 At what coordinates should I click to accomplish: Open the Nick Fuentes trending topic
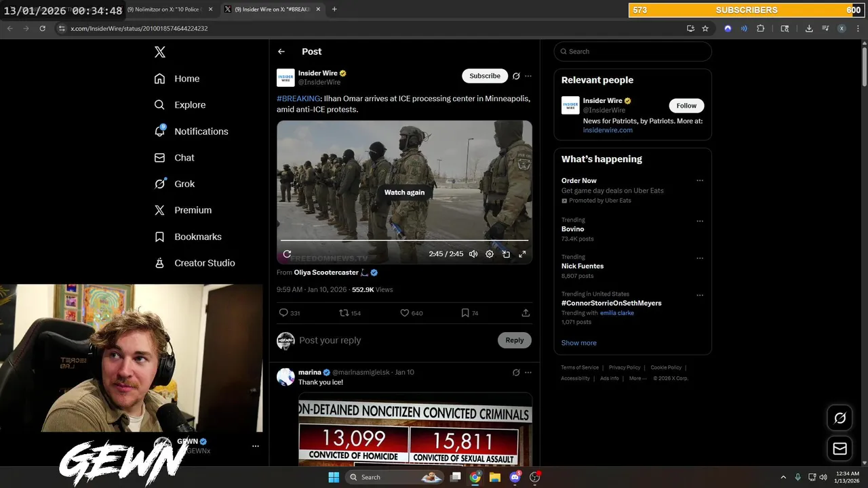(x=583, y=266)
